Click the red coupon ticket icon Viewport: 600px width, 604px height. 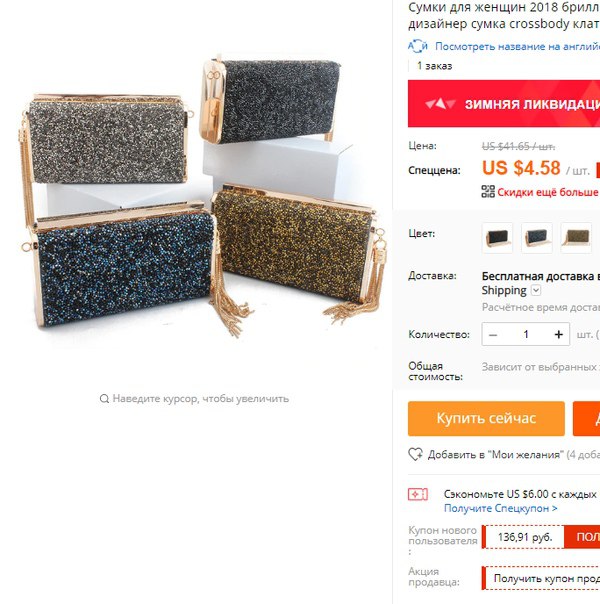[x=417, y=494]
